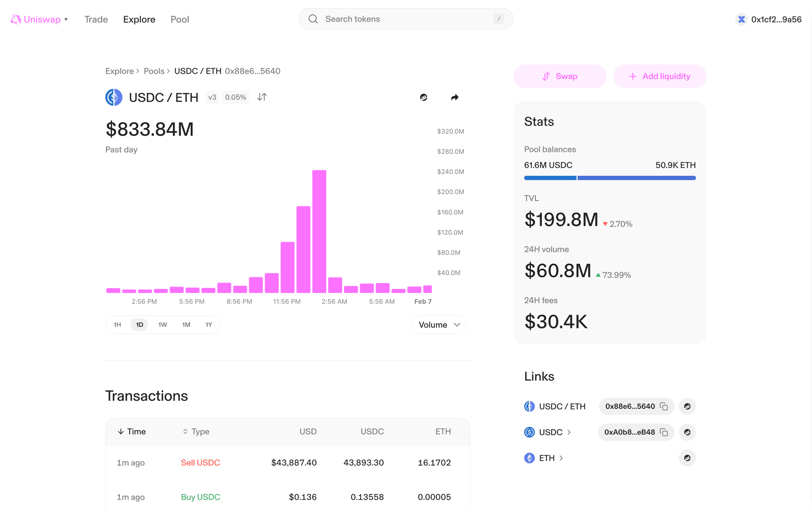The image size is (812, 508).
Task: Sort transactions by Time column
Action: point(132,431)
